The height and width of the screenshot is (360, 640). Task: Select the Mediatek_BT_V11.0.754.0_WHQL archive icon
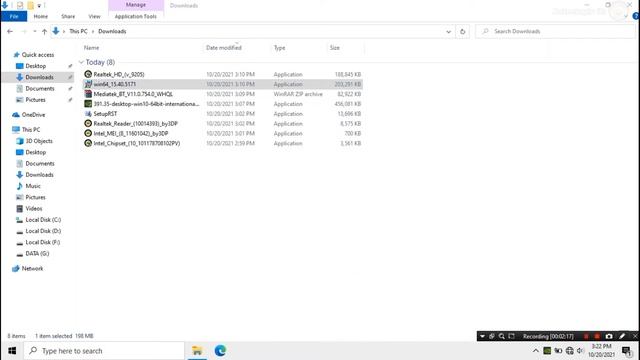click(x=88, y=94)
